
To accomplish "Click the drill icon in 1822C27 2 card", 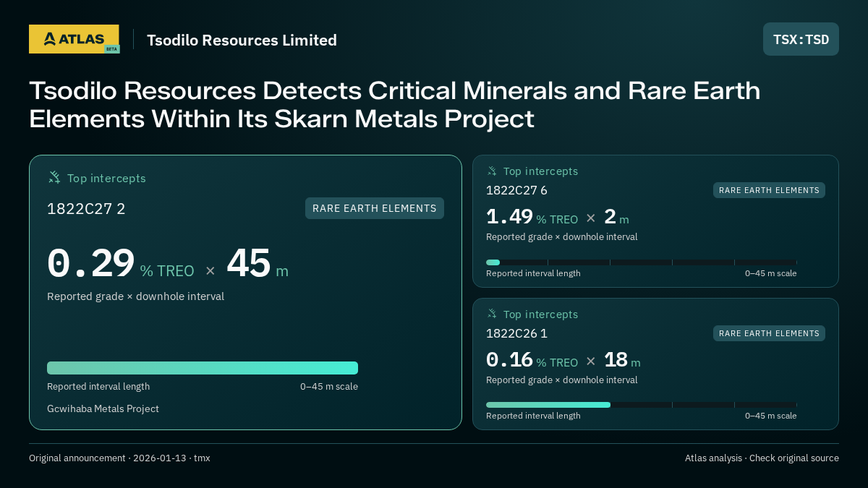I will click(54, 178).
